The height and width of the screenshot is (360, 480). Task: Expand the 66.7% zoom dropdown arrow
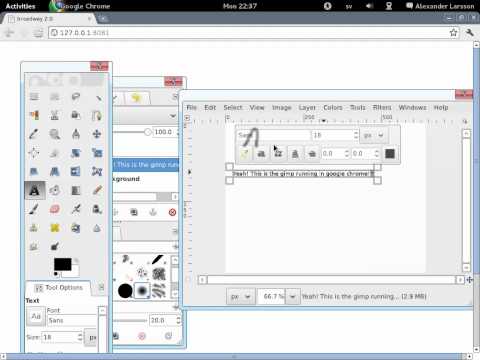(292, 296)
